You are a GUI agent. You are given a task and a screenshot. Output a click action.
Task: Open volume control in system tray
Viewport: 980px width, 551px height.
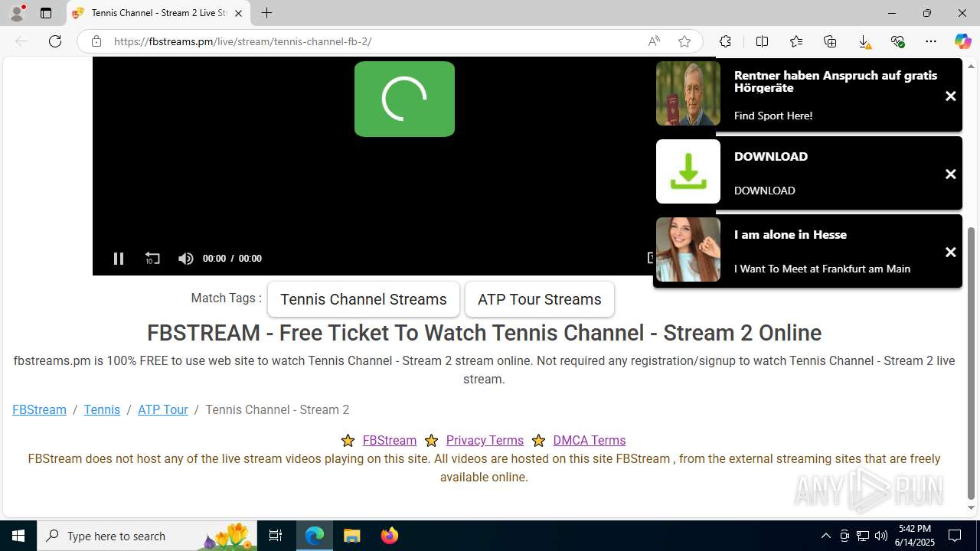pyautogui.click(x=881, y=536)
